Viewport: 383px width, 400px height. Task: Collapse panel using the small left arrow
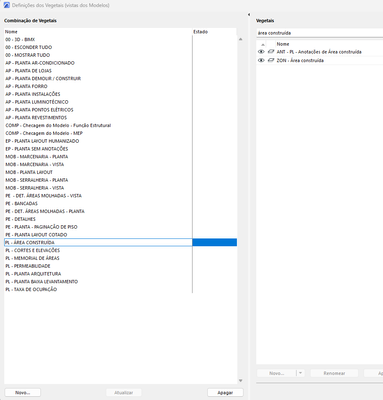click(x=249, y=15)
